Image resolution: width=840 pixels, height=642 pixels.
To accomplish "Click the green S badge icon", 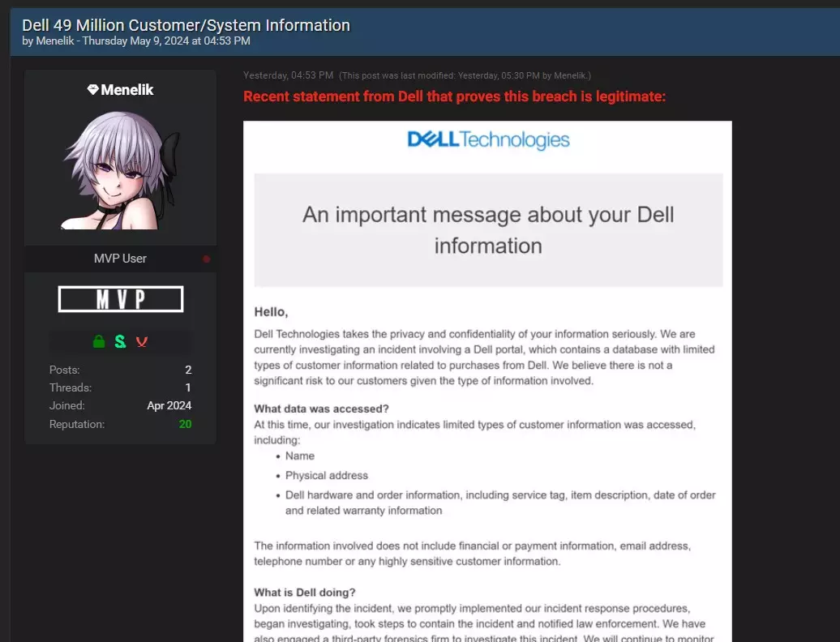I will click(120, 342).
